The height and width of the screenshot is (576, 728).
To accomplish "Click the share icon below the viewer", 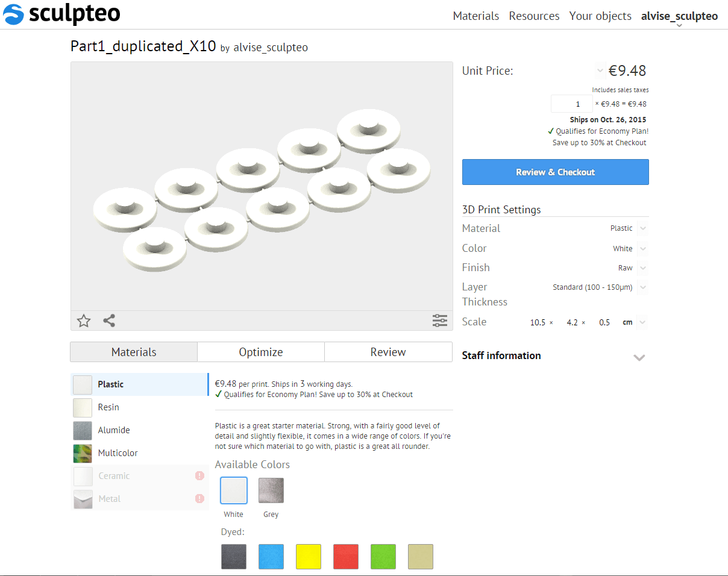I will coord(109,321).
